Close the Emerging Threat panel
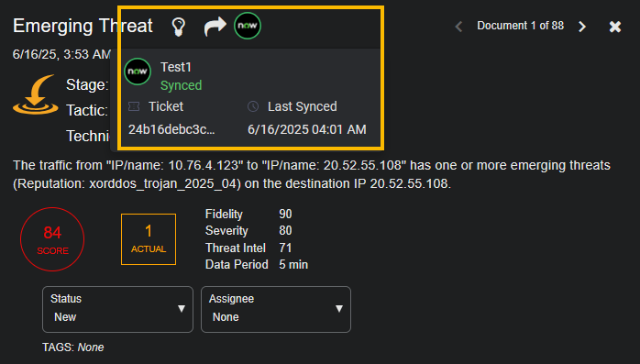 tap(614, 27)
